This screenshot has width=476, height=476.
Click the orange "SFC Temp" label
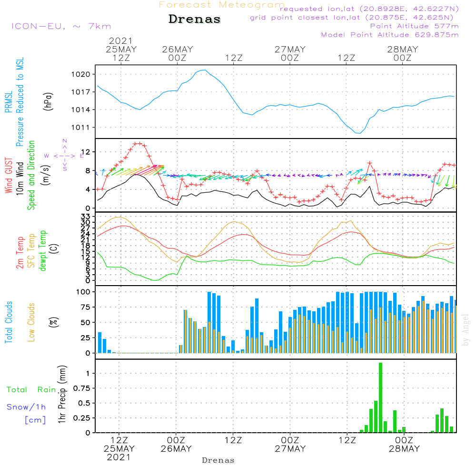tap(31, 251)
